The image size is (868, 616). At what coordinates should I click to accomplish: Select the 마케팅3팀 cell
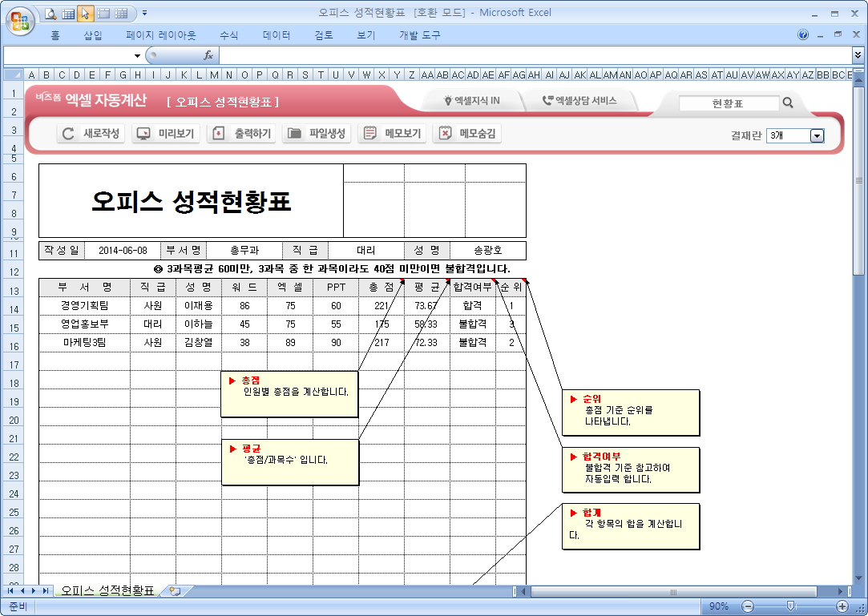85,343
